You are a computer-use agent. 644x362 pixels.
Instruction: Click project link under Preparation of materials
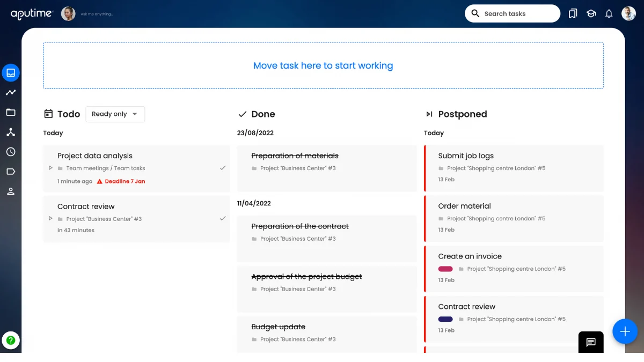tap(298, 168)
